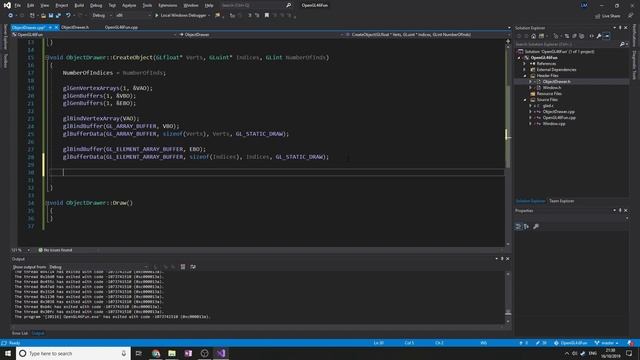The image size is (640, 360).
Task: Switch to the OpenGL46Fun.cpp editor tab
Action: [121, 27]
